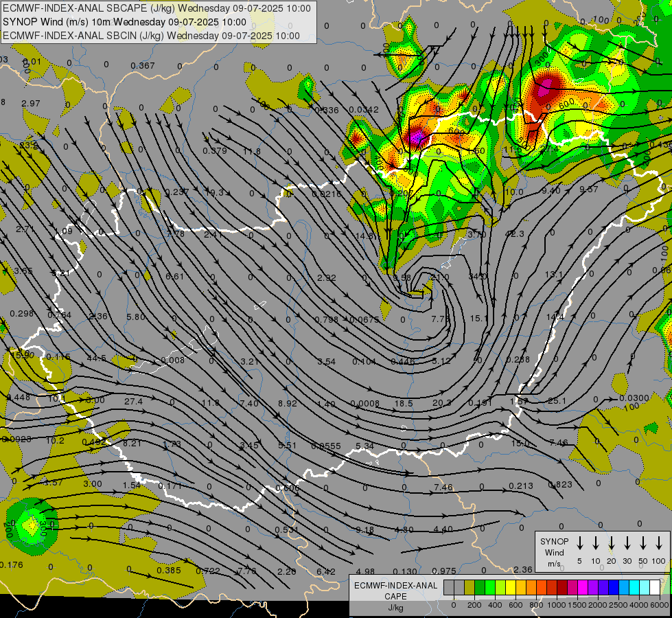This screenshot has height=618, width=672.
Task: Click the 18.5 value on the map
Action: 404,404
